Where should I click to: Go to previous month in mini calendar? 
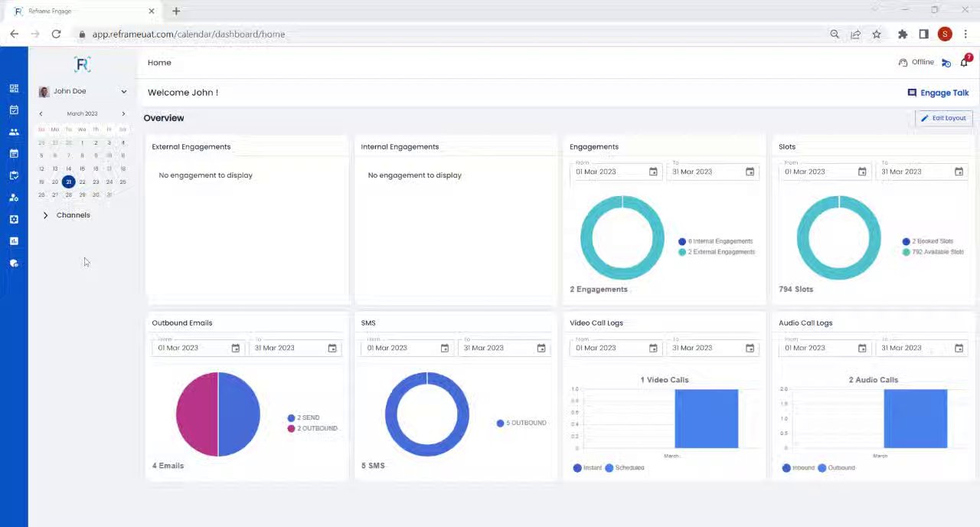tap(41, 113)
